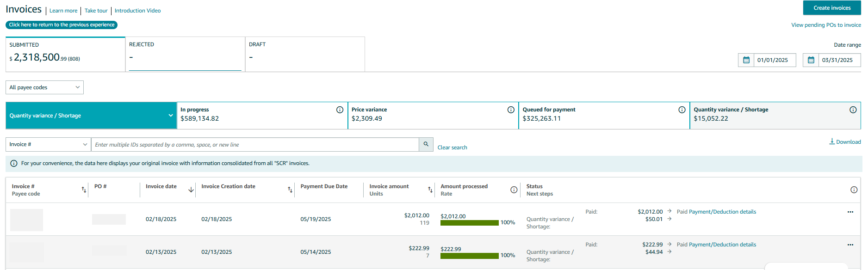Switch to the REJECTED tab
This screenshot has height=270, width=868.
pyautogui.click(x=185, y=54)
